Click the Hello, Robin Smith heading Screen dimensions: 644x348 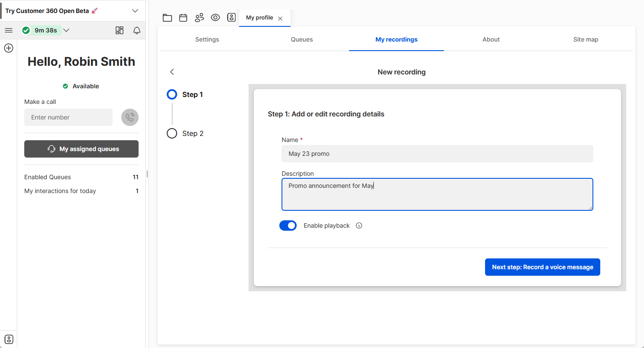point(81,61)
